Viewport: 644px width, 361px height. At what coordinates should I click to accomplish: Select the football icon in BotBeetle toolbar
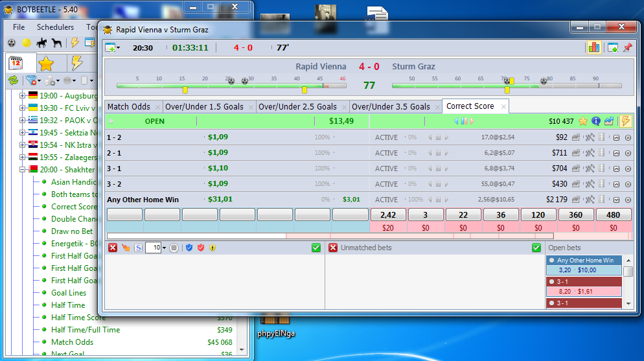coord(12,43)
